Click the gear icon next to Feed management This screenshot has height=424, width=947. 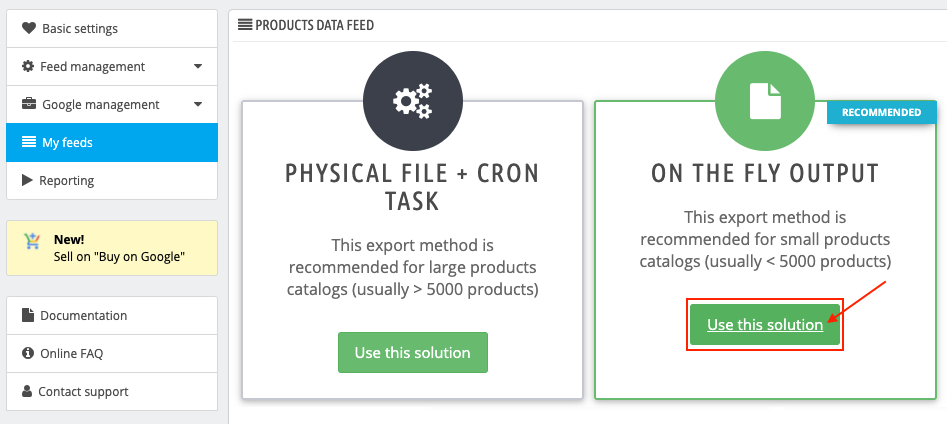click(28, 66)
